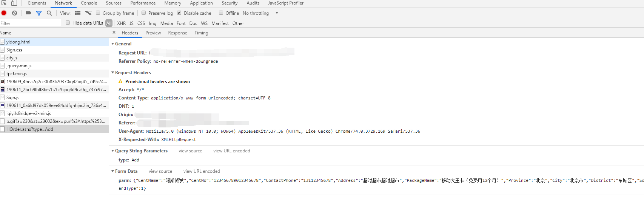The width and height of the screenshot is (644, 214).
Task: Toggle the Offline checkbox
Action: pyautogui.click(x=221, y=13)
